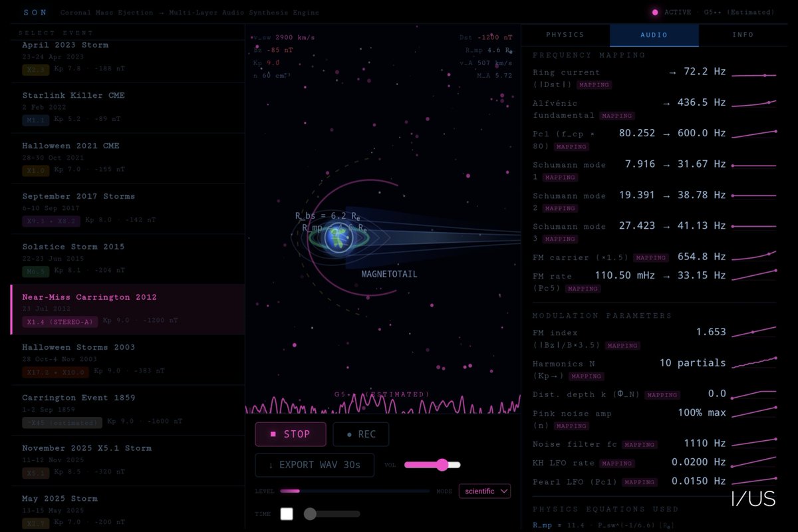Open the scientific mode dropdown
The image size is (798, 532).
[x=485, y=491]
